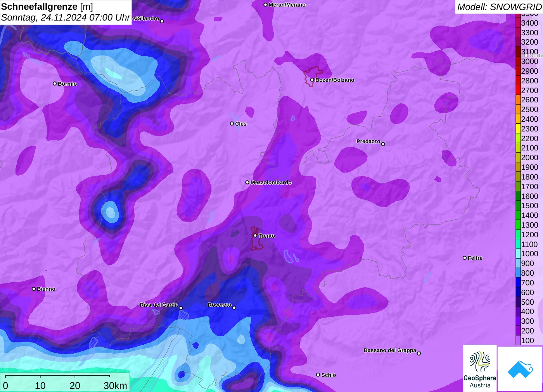Viewport: 543px width, 392px height.
Task: Click the 2000 legend value
Action: point(530,157)
